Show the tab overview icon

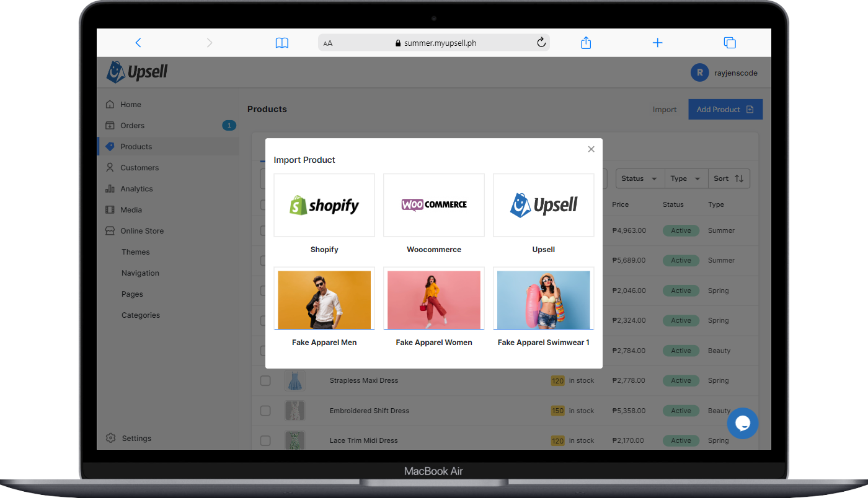point(730,43)
